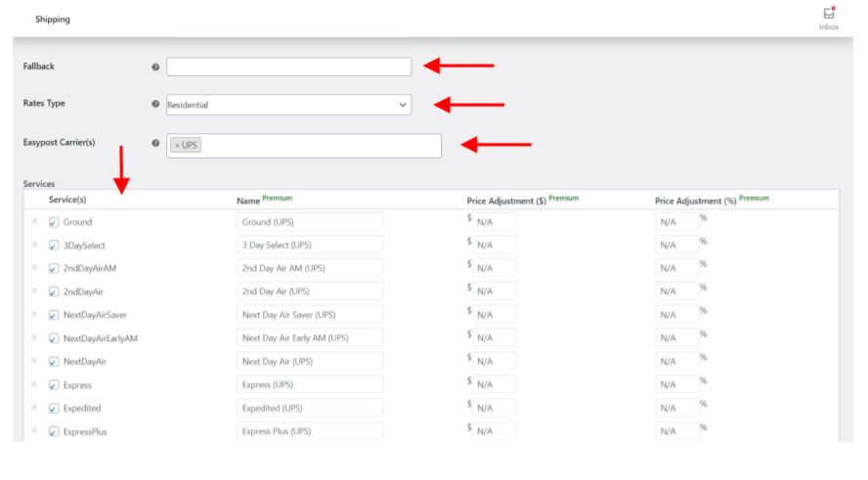
Task: Click ExpressPlus dollar price adjustment field
Action: [x=494, y=431]
